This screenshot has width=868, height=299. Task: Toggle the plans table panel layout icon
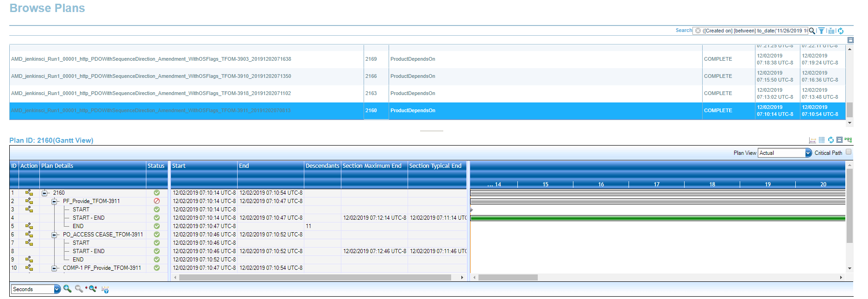tap(850, 40)
